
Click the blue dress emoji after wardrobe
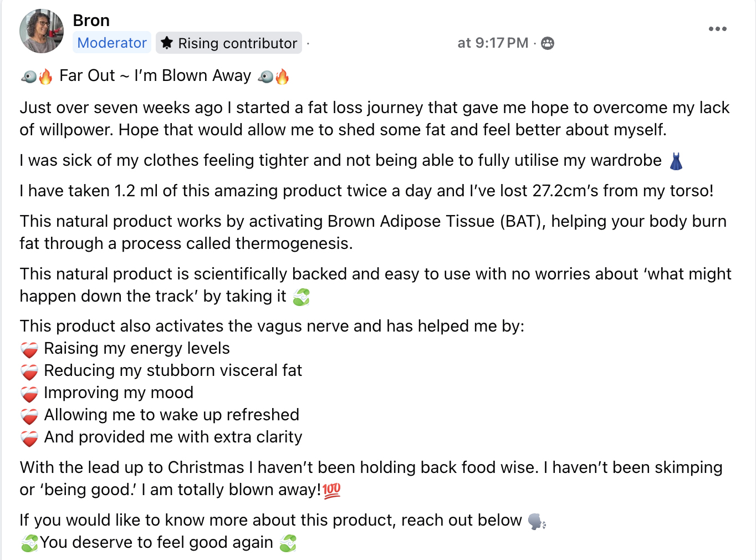676,161
